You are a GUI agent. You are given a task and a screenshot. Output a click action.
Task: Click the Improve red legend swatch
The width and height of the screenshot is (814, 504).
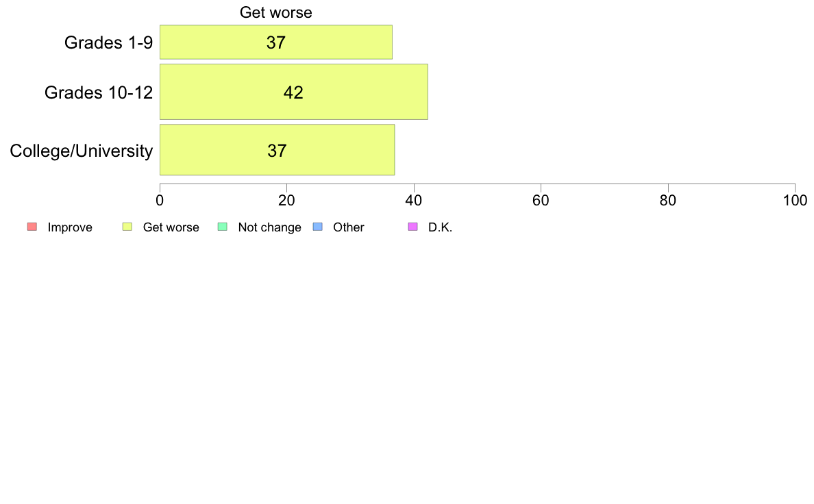coord(32,227)
